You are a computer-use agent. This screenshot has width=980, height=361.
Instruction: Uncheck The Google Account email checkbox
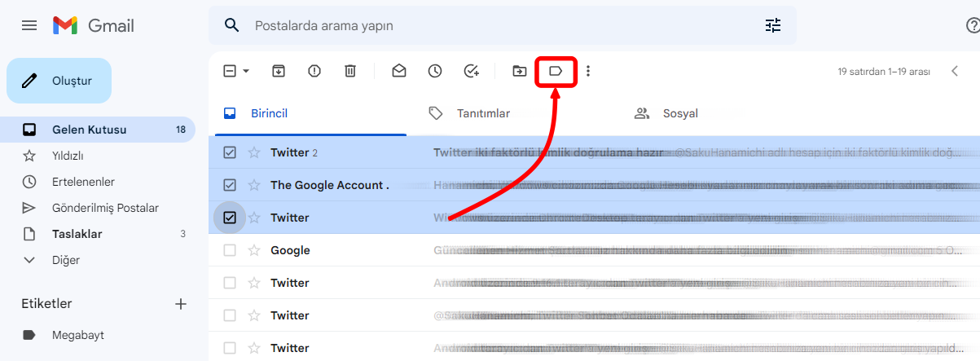[230, 185]
